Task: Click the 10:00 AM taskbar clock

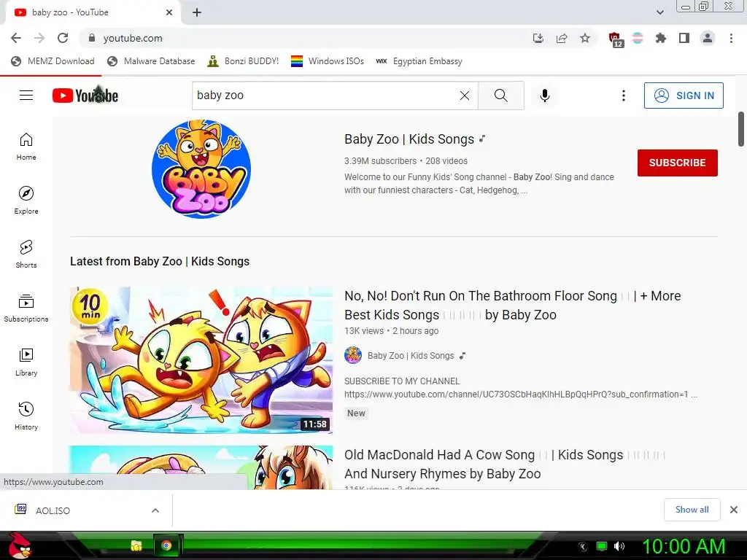Action: (684, 546)
